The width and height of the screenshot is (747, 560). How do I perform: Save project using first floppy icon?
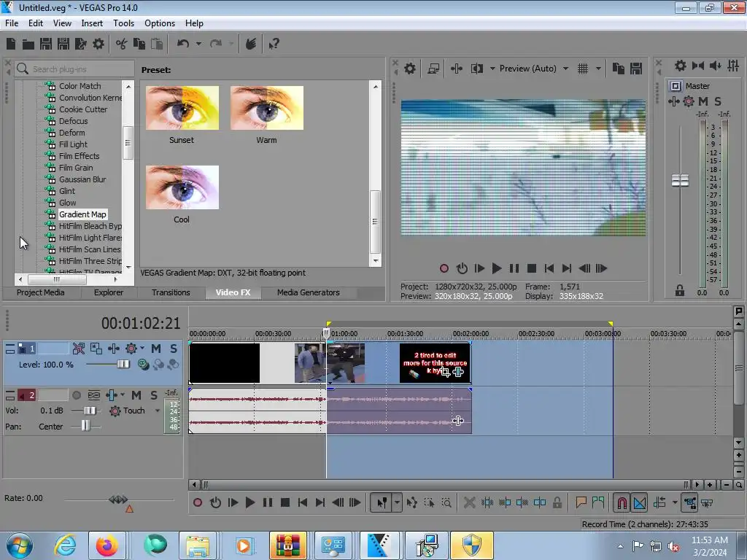46,44
